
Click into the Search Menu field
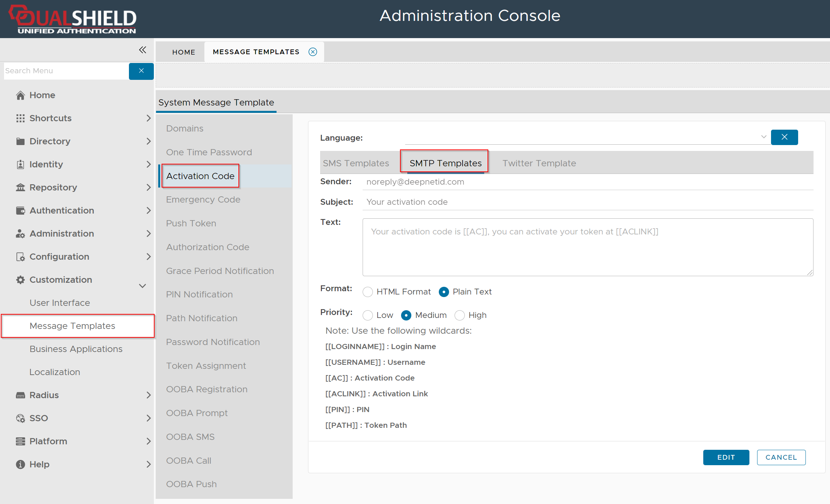click(66, 71)
